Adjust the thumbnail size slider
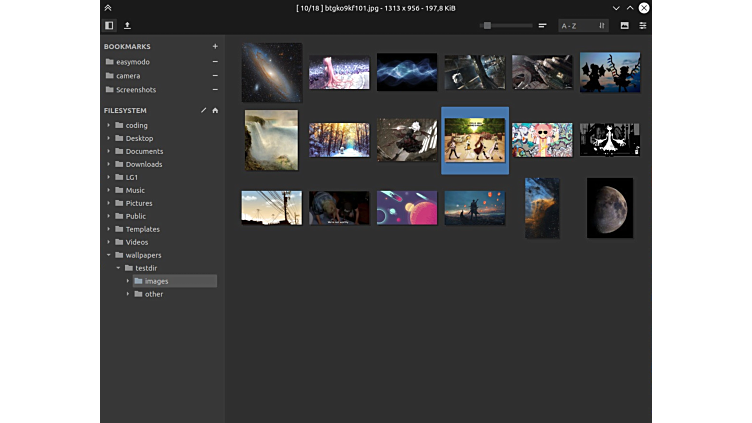Image resolution: width=752 pixels, height=423 pixels. [x=487, y=25]
